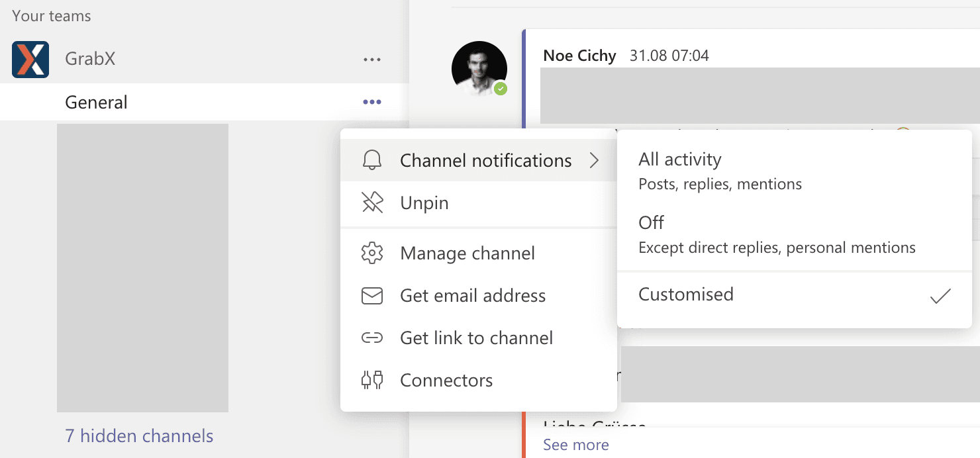The image size is (980, 458).
Task: Click the bell icon for channel notifications
Action: [372, 160]
